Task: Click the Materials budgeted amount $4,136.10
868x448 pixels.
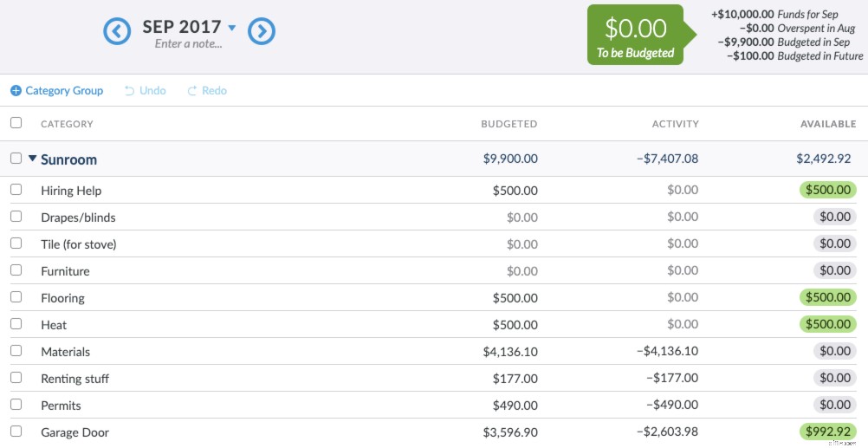Action: (510, 352)
